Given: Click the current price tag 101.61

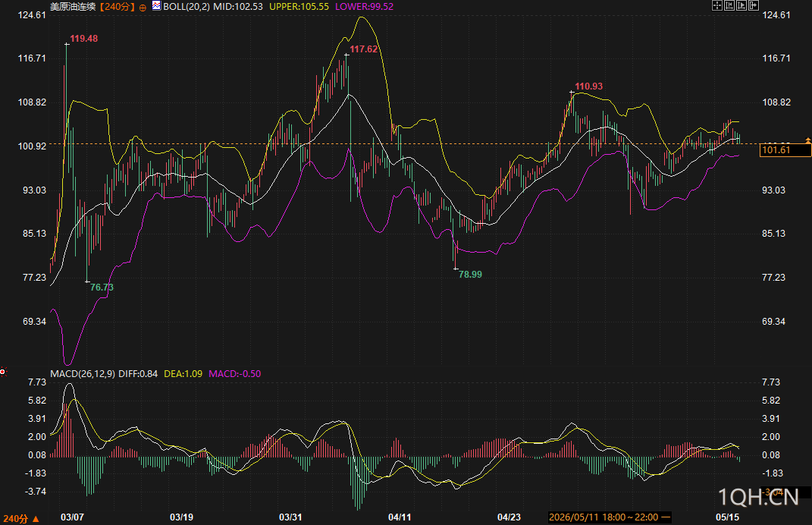Looking at the screenshot, I should (x=785, y=150).
